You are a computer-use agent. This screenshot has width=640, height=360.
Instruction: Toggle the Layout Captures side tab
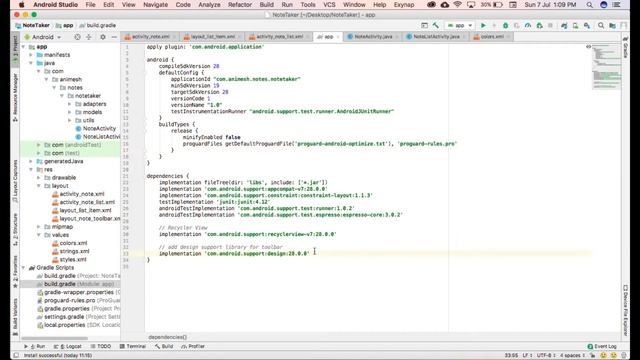point(15,181)
